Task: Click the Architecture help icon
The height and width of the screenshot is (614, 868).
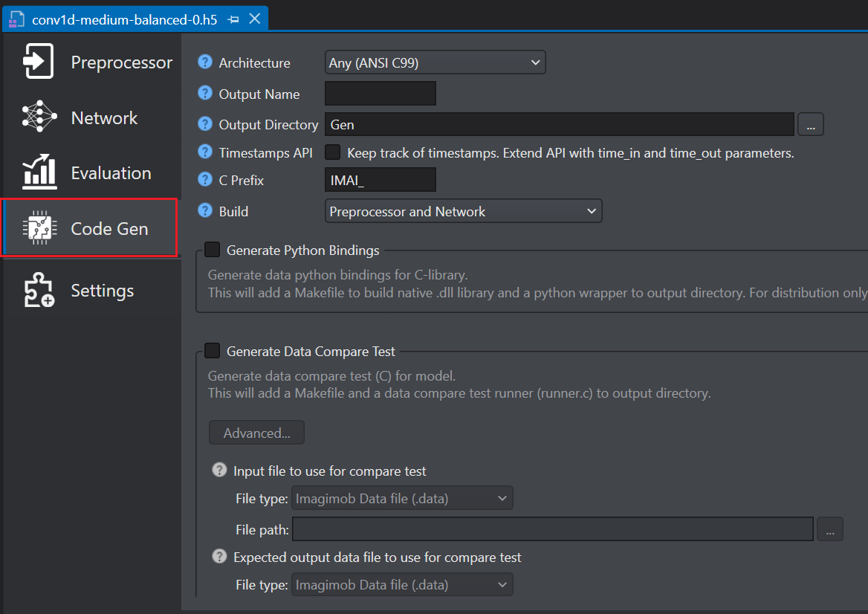Action: (205, 62)
